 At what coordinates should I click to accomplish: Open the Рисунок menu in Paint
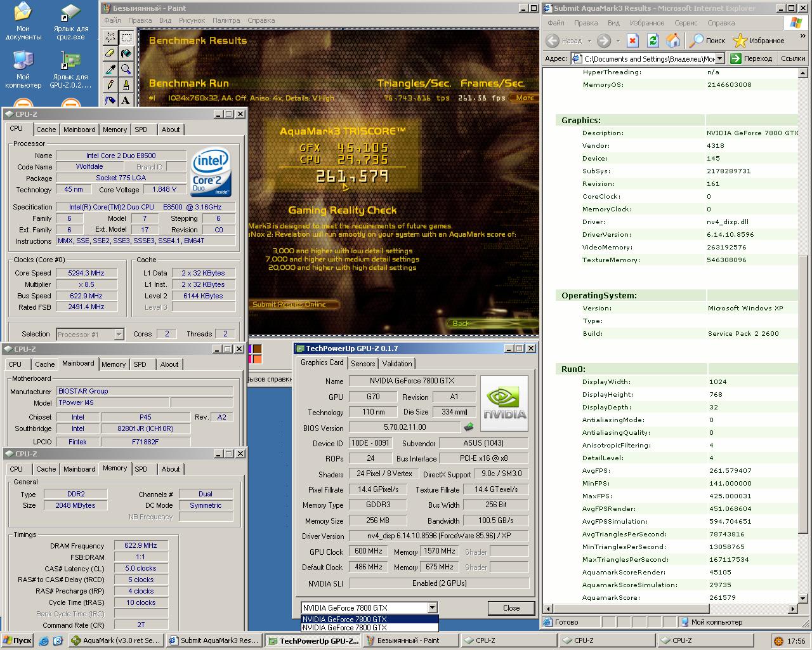[x=192, y=20]
